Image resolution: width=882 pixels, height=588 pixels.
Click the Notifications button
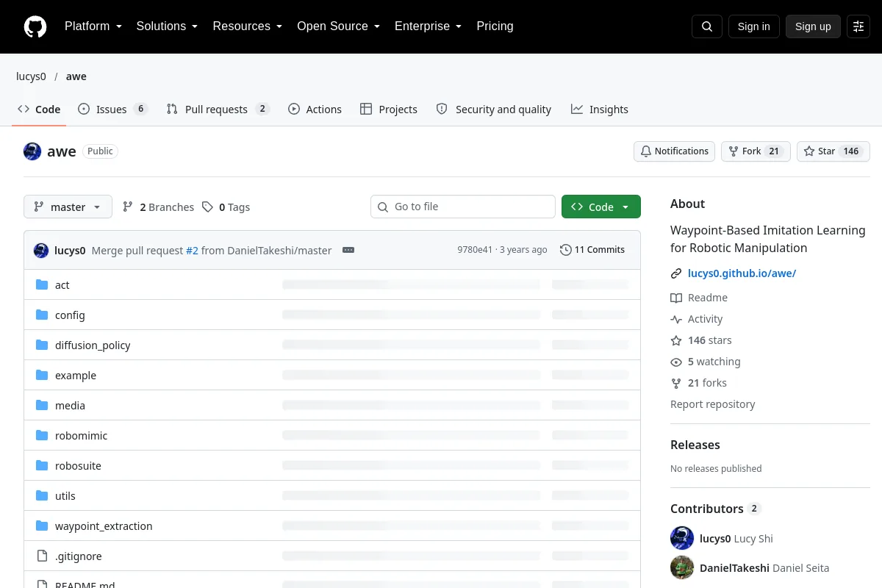(675, 151)
